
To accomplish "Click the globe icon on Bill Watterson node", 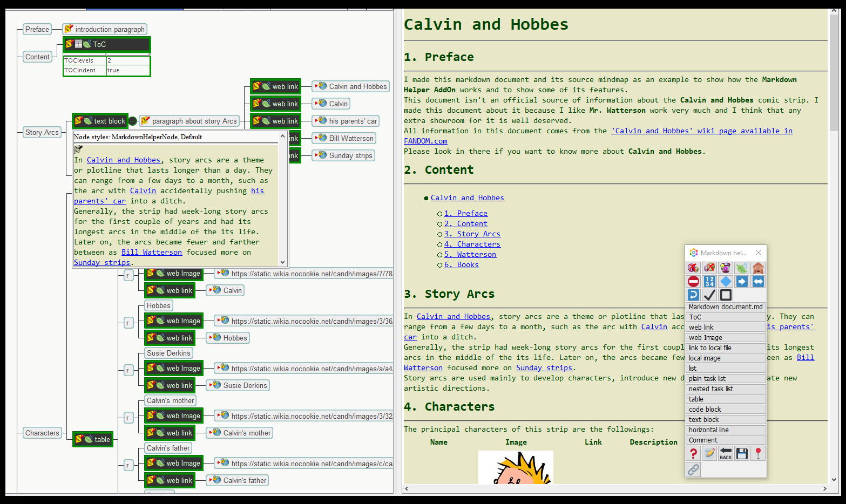I will click(x=322, y=138).
